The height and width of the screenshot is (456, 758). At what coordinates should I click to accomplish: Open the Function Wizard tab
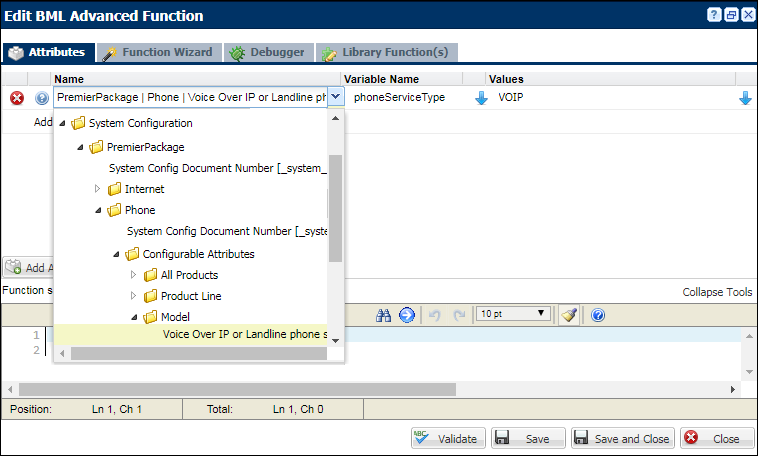(x=160, y=52)
